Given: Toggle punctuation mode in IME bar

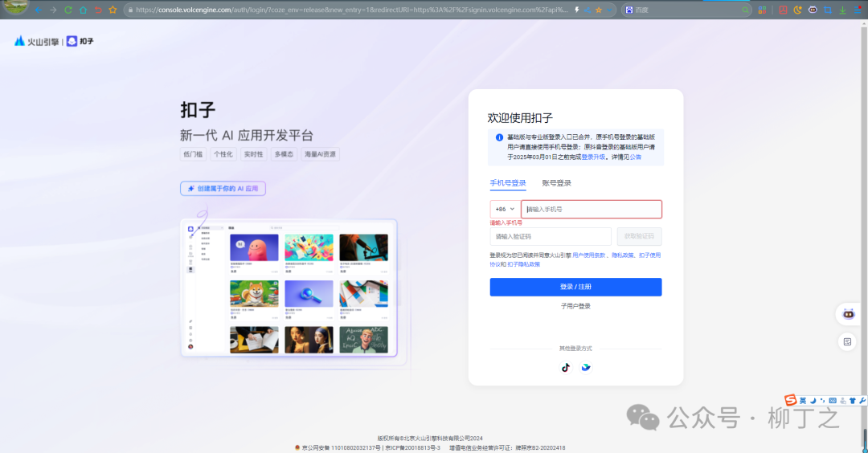Looking at the screenshot, I should pos(823,401).
